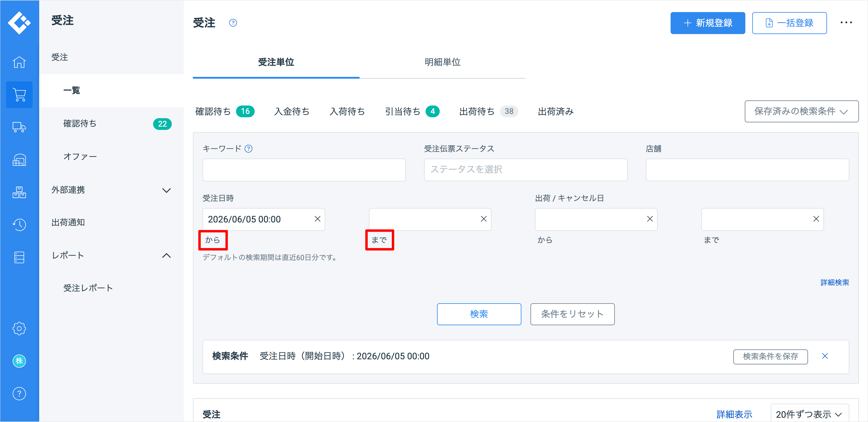Open the settings gear icon
868x422 pixels.
pos(19,328)
